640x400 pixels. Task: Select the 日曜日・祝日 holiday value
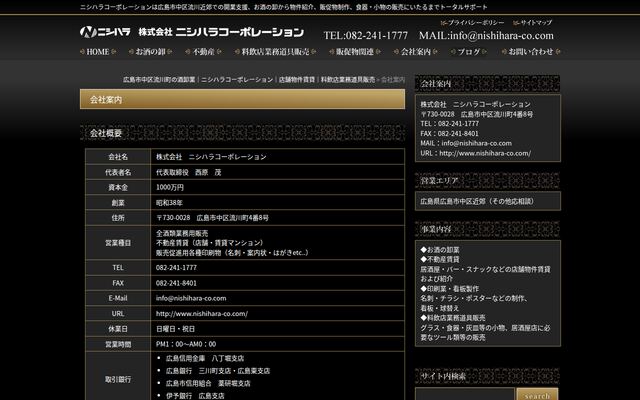(176, 329)
